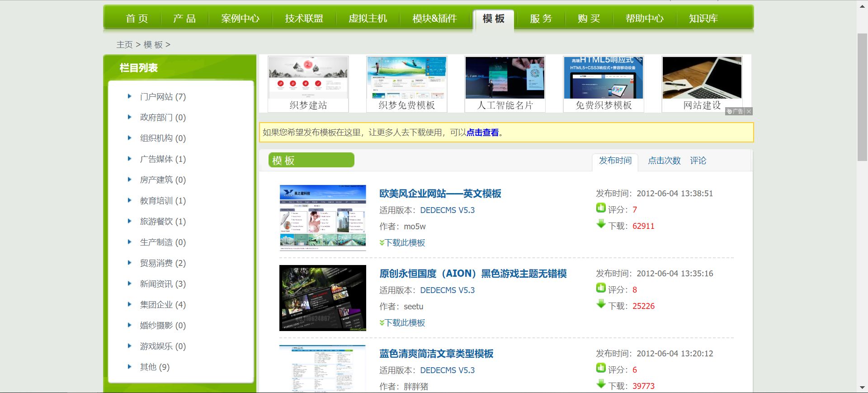Close the ad banner with X icon

pyautogui.click(x=749, y=111)
